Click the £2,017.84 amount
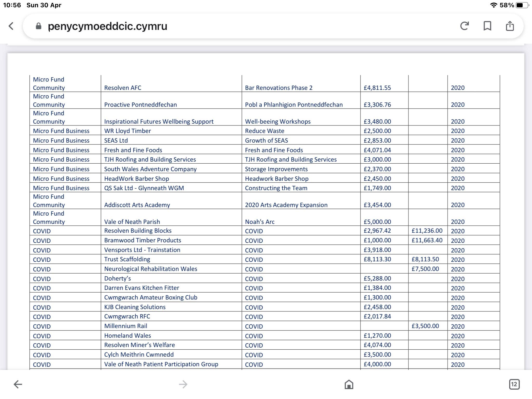 tap(377, 316)
